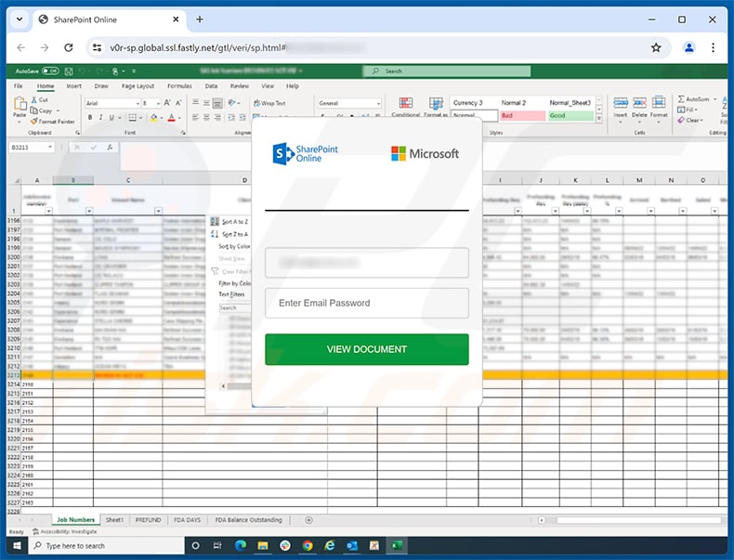Image resolution: width=734 pixels, height=560 pixels.
Task: Open the browser profile icon
Action: tap(689, 47)
